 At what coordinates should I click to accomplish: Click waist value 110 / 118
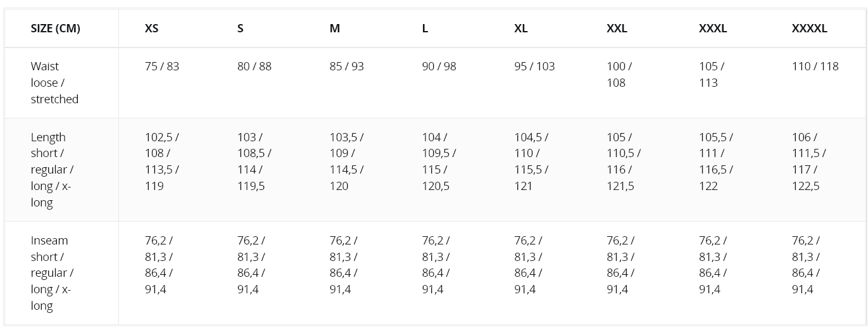[x=815, y=67]
